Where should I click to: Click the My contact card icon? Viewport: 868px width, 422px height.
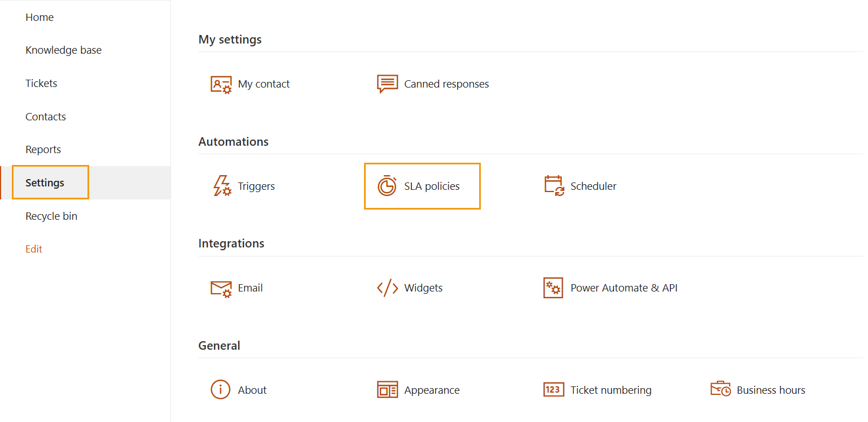(221, 84)
